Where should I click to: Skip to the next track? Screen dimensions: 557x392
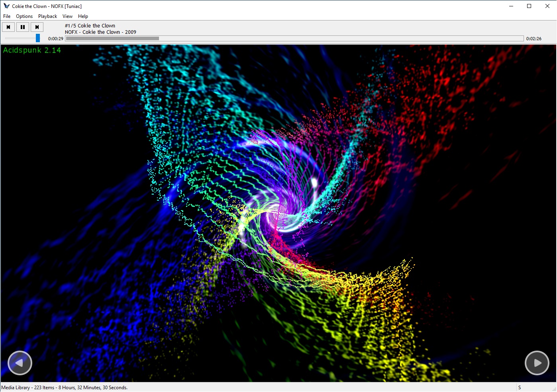(37, 27)
